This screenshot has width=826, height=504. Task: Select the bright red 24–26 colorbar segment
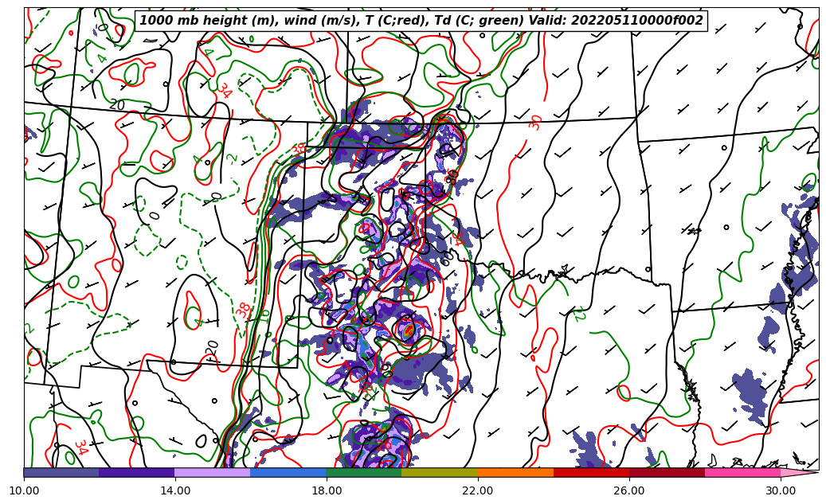pyautogui.click(x=590, y=472)
